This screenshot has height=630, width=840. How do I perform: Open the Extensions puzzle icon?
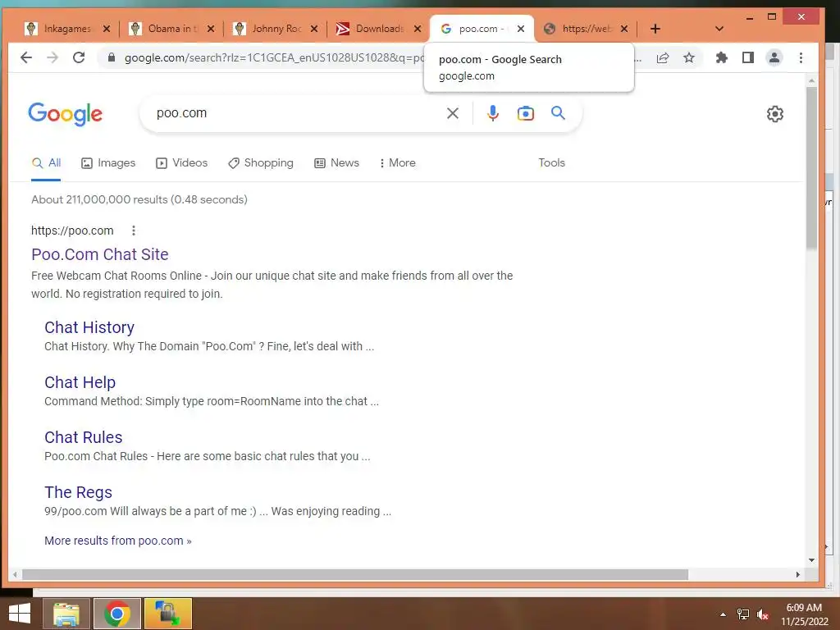coord(722,58)
